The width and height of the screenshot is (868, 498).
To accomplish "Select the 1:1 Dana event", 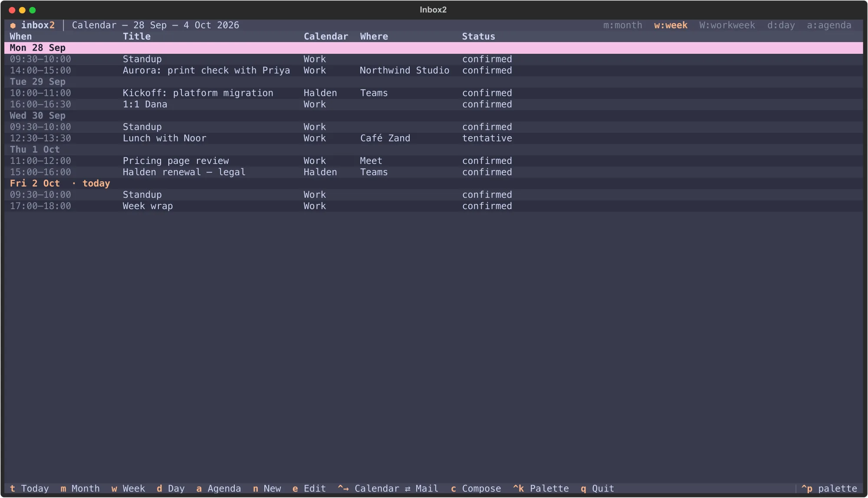I will click(x=434, y=104).
